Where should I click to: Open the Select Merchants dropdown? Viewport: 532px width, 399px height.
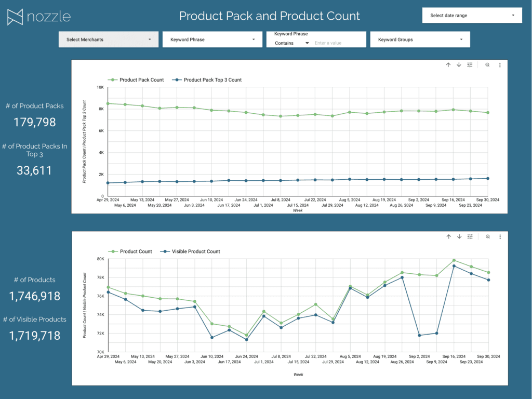point(109,39)
